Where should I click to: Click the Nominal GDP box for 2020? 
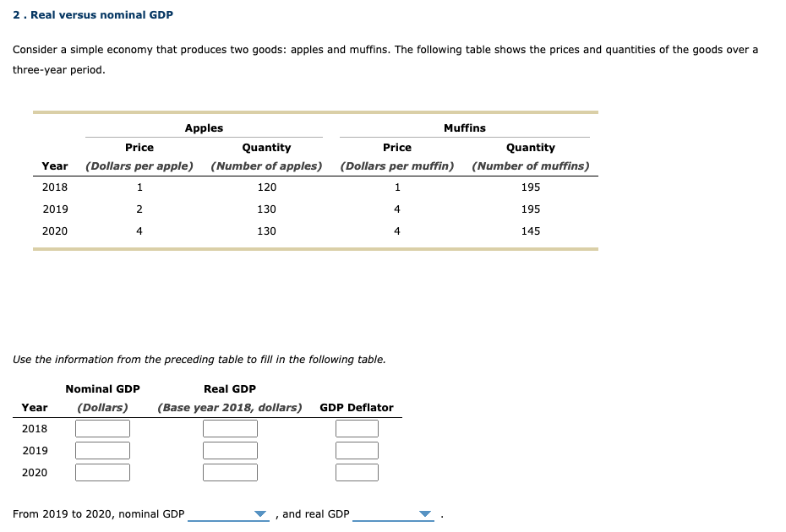[102, 472]
